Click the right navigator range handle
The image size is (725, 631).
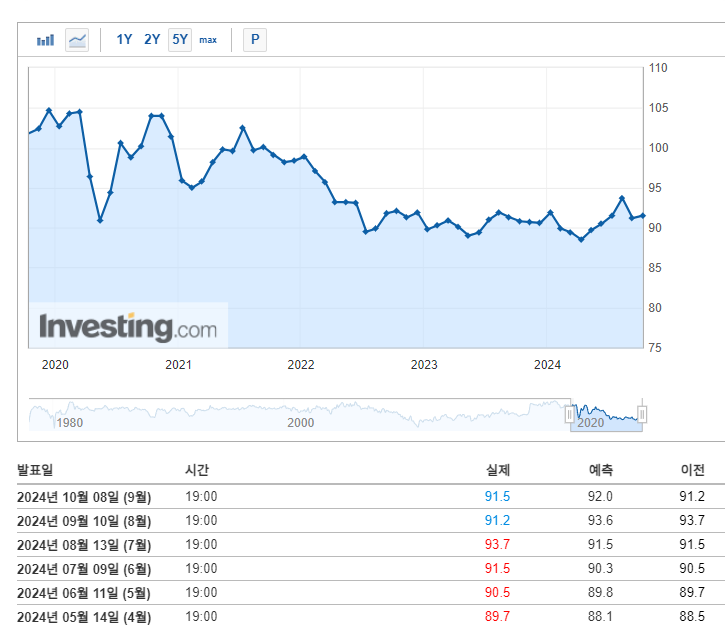click(642, 414)
